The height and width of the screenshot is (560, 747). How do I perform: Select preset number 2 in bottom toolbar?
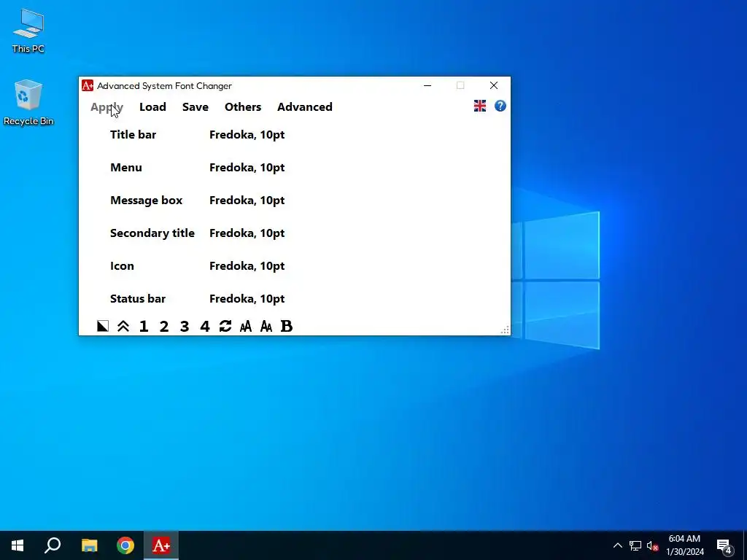[164, 326]
